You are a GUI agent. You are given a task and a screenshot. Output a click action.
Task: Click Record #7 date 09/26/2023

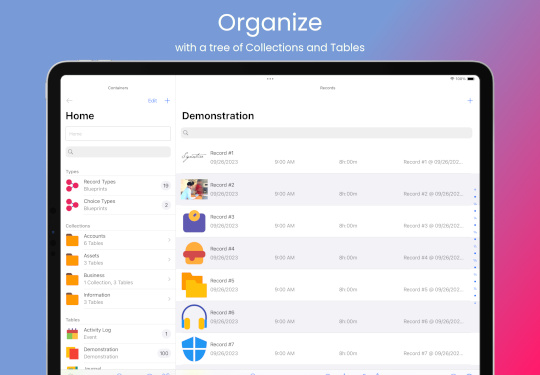(x=224, y=353)
